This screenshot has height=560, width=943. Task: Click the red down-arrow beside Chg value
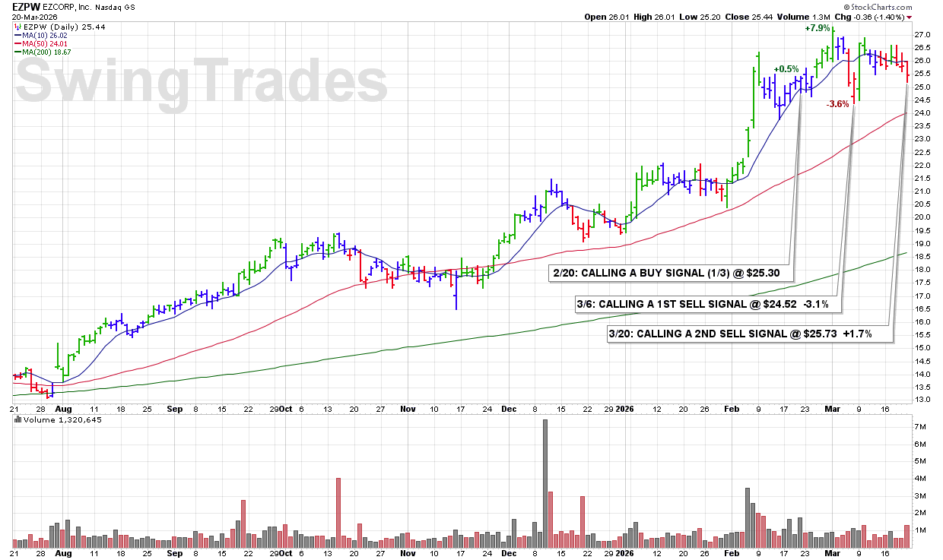[x=930, y=17]
